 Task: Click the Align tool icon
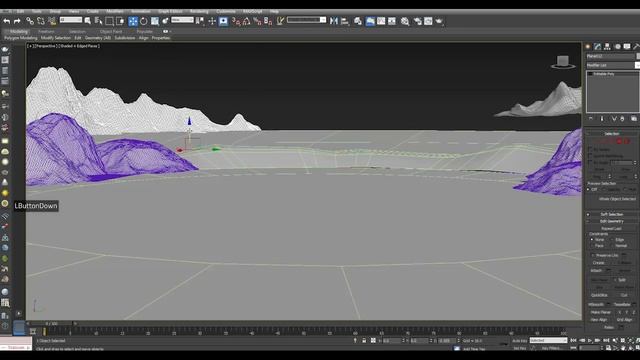345,21
